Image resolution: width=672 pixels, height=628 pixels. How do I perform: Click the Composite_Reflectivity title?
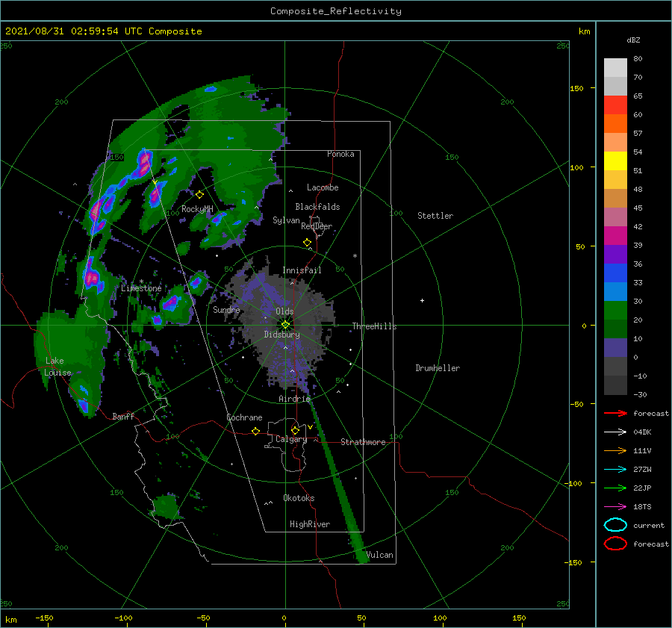336,11
